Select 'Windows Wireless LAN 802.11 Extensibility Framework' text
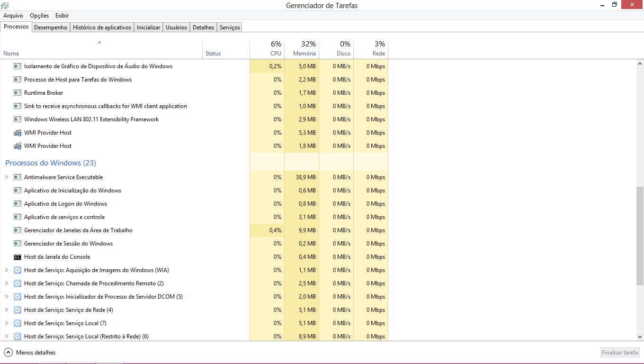The height and width of the screenshot is (364, 644). (91, 119)
